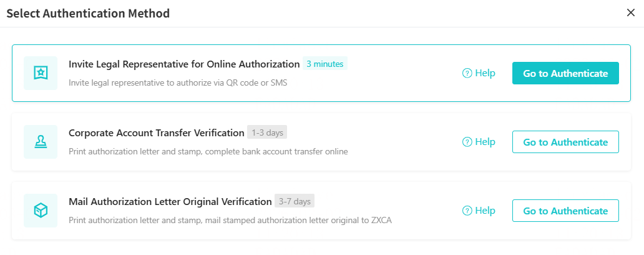Go to Authenticate via legal representative invitation
Screen dimensions: 644x255
[565, 73]
